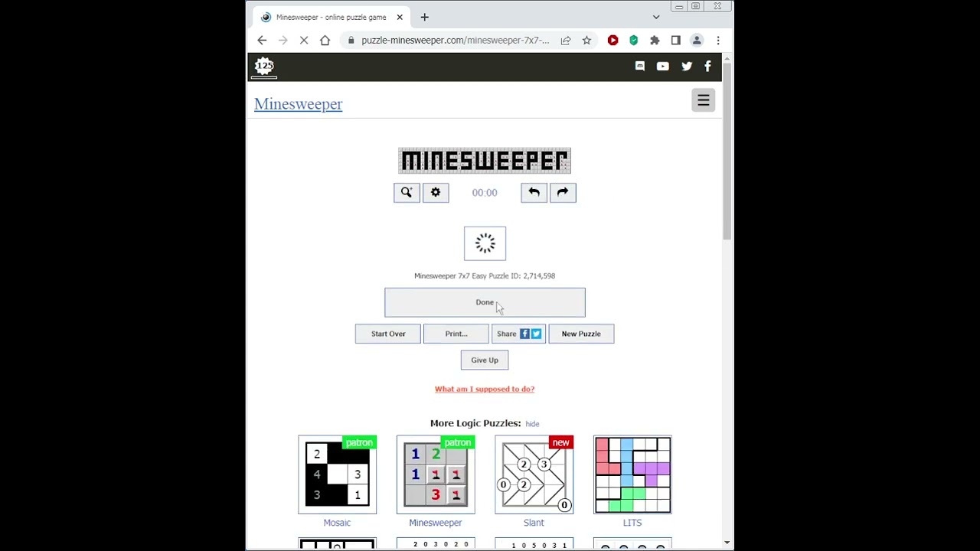The height and width of the screenshot is (551, 980).
Task: Open the red extension icon
Action: coord(612,40)
